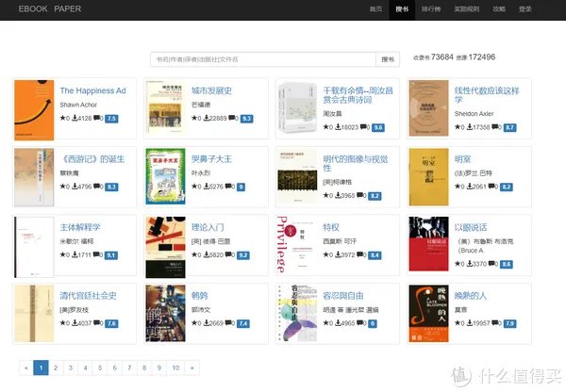Open 千载有余情 book title
Screen dimensions: 566x392
pos(358,95)
